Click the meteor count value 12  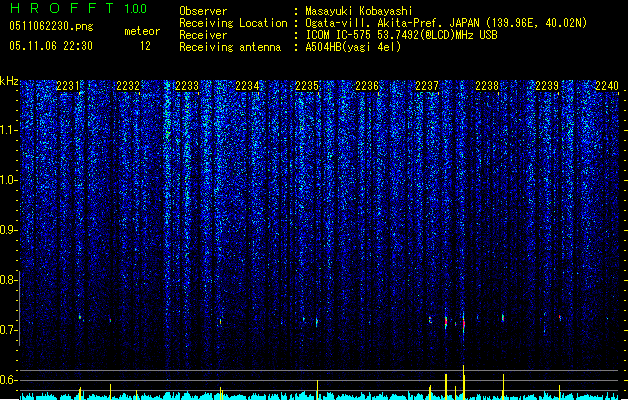(x=145, y=46)
